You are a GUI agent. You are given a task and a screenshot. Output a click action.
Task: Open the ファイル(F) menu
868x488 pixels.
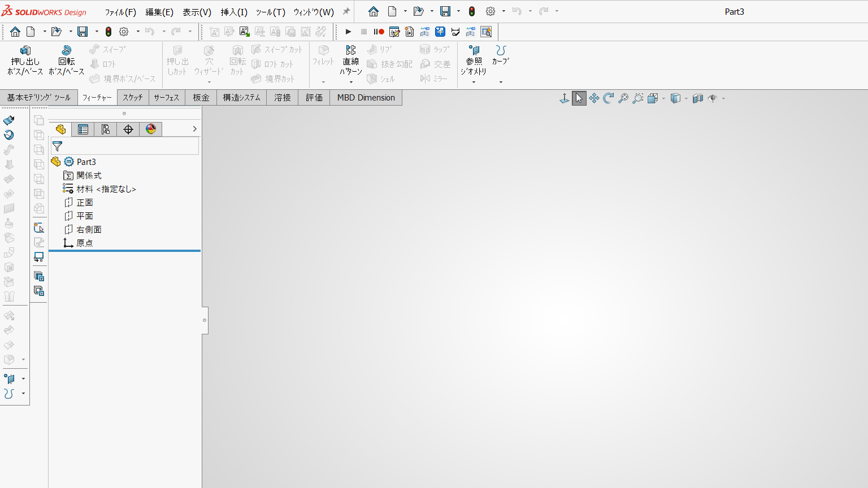point(120,12)
